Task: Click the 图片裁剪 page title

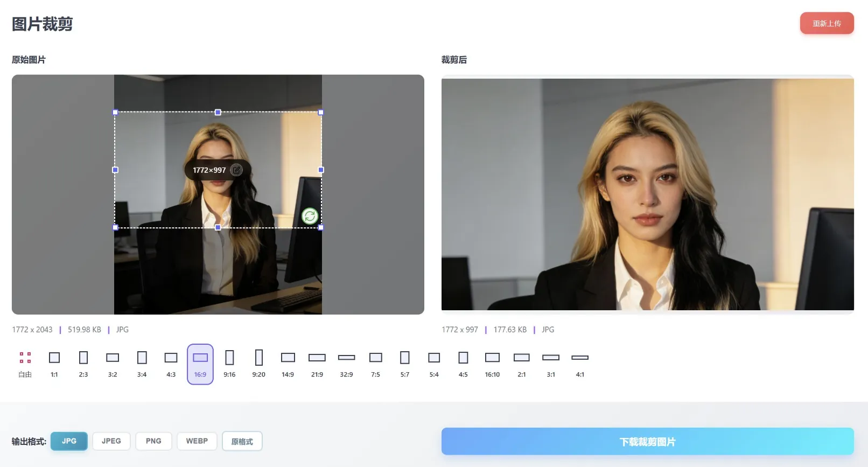Action: click(42, 24)
